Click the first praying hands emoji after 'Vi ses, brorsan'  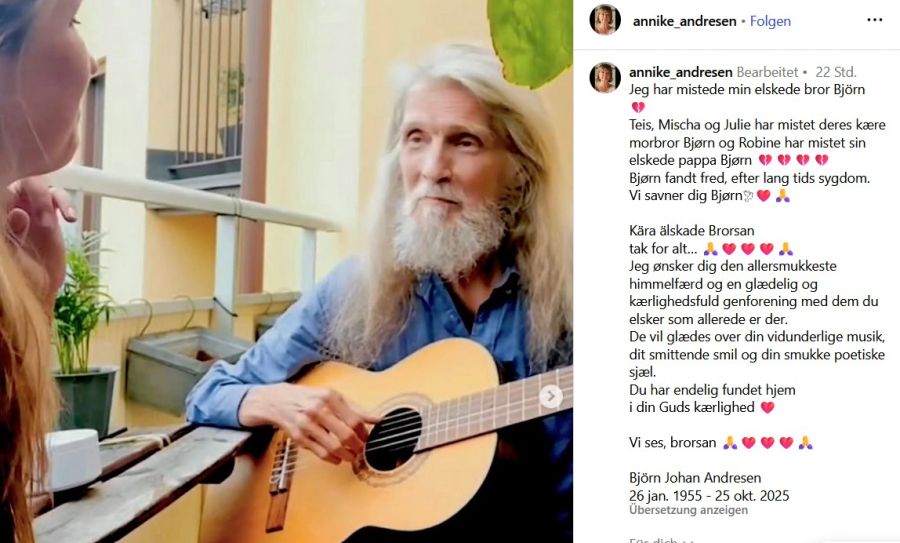(730, 443)
